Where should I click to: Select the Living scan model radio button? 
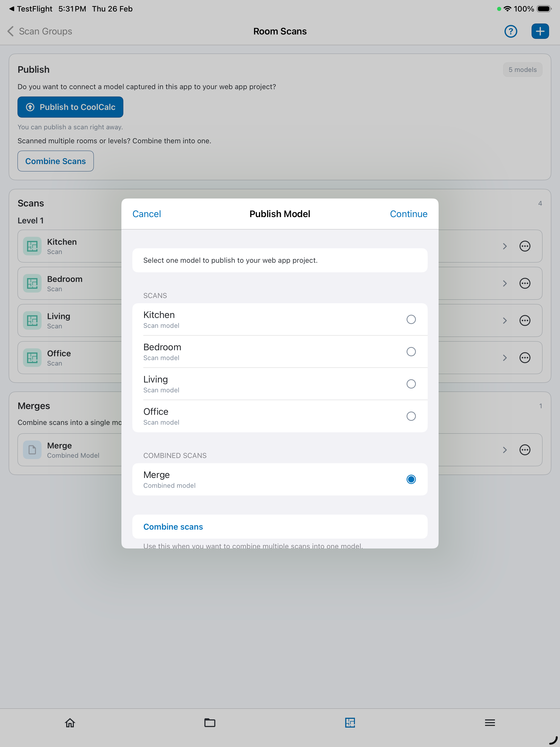411,384
